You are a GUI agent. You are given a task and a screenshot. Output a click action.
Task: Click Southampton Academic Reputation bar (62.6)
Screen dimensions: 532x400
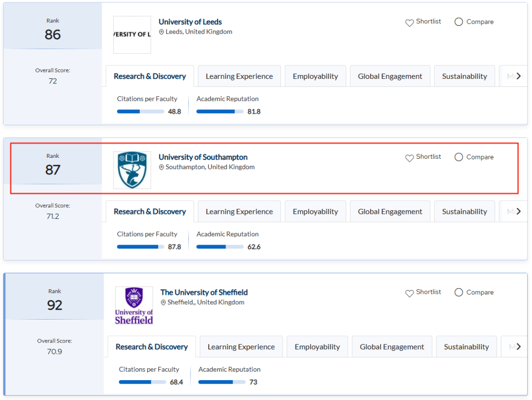(220, 247)
